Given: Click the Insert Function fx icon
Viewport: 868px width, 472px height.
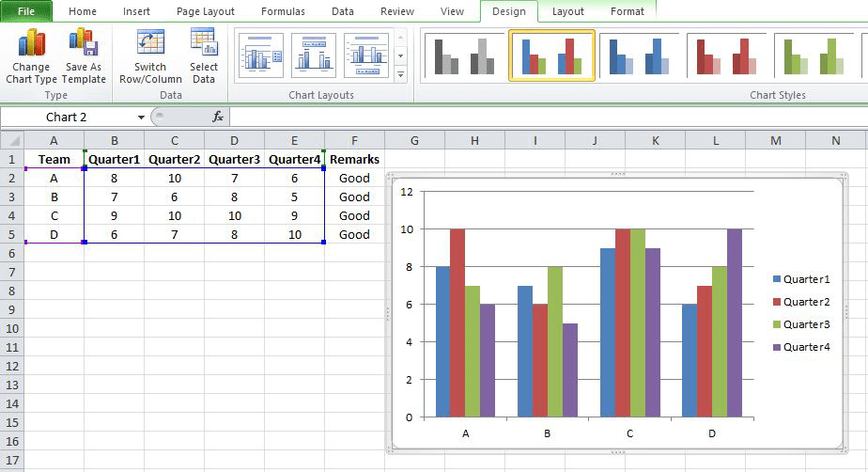Looking at the screenshot, I should click(218, 117).
